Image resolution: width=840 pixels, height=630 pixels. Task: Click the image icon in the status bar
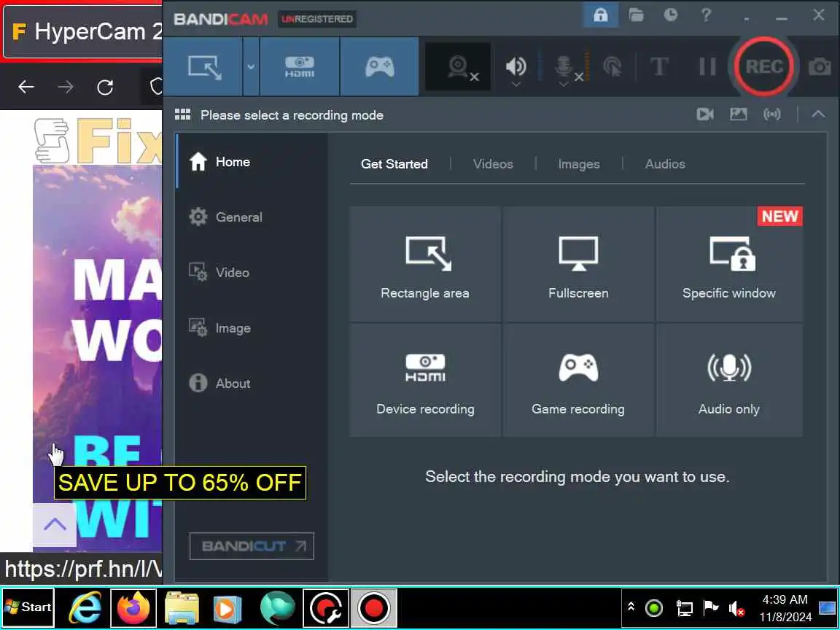tap(738, 114)
